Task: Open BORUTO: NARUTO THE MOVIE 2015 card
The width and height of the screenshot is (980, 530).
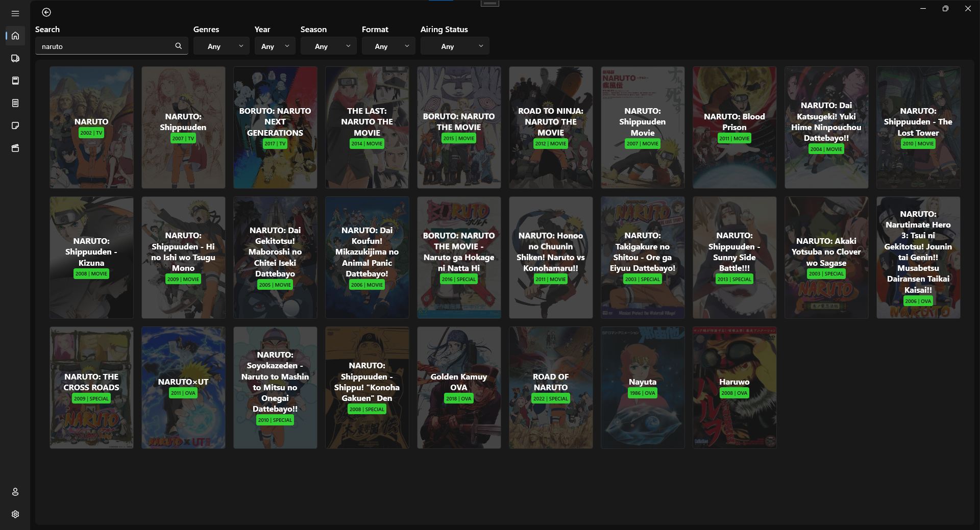Action: (x=459, y=128)
